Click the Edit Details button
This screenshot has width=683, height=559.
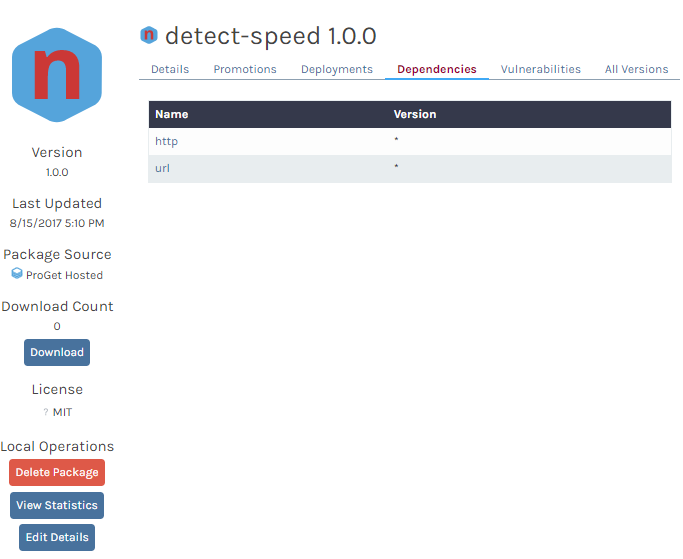point(57,537)
